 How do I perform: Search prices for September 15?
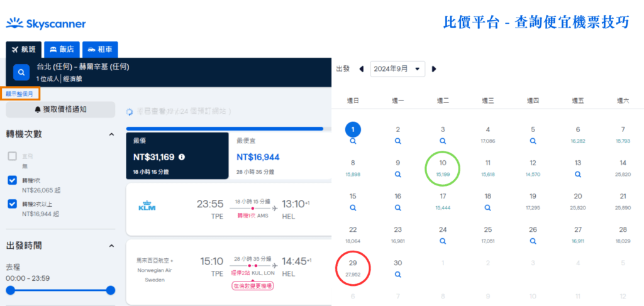pos(353,207)
